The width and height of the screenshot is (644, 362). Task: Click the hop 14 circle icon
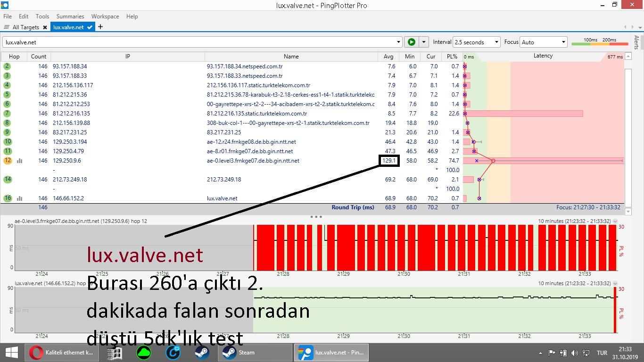pos(7,180)
